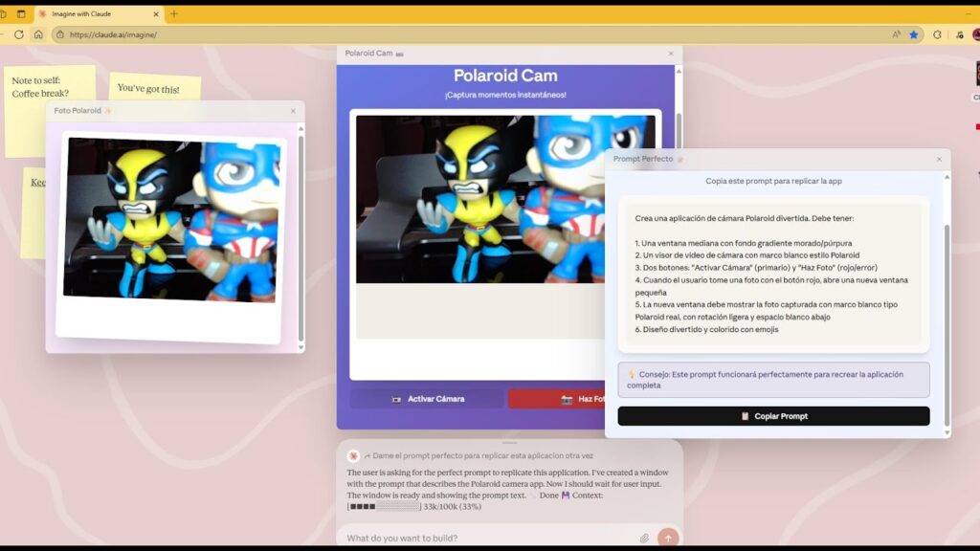
Task: Click the drag handle above chat panel
Action: point(509,443)
